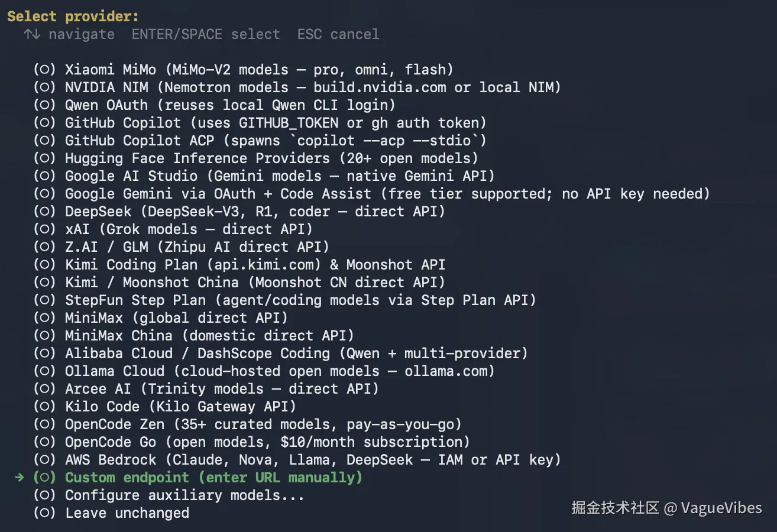777x532 pixels.
Task: Select Leave unchanged option
Action: point(127,513)
